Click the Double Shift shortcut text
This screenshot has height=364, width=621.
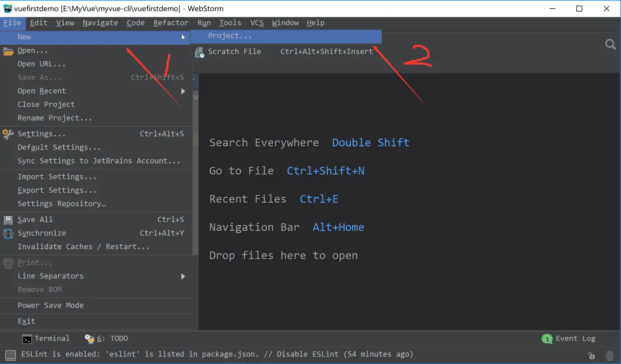point(371,143)
